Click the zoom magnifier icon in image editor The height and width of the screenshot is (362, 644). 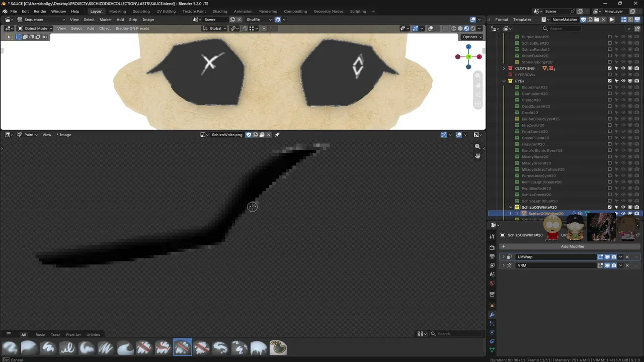click(x=477, y=146)
